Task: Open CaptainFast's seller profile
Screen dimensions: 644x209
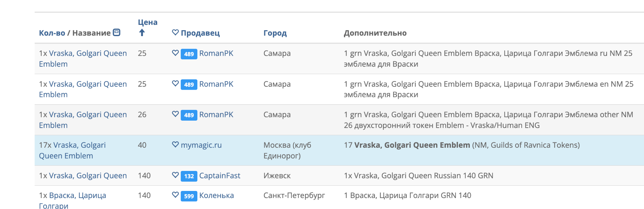Action: pyautogui.click(x=220, y=176)
